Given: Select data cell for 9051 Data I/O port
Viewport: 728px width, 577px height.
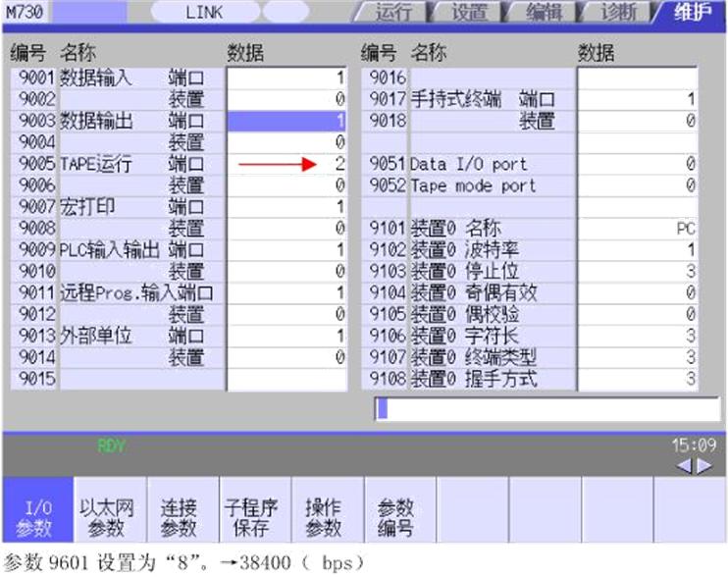Looking at the screenshot, I should (638, 164).
